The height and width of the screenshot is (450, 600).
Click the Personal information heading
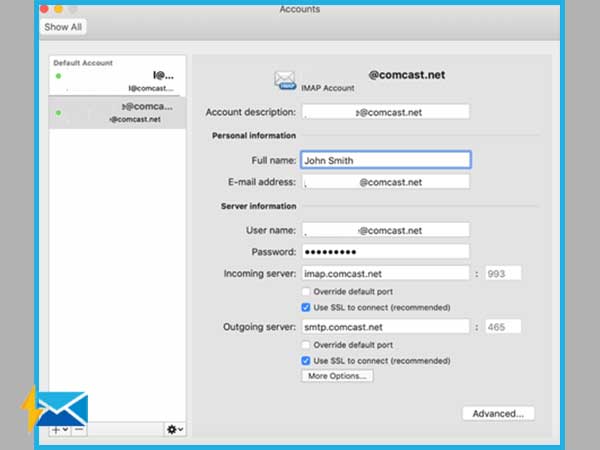[254, 135]
